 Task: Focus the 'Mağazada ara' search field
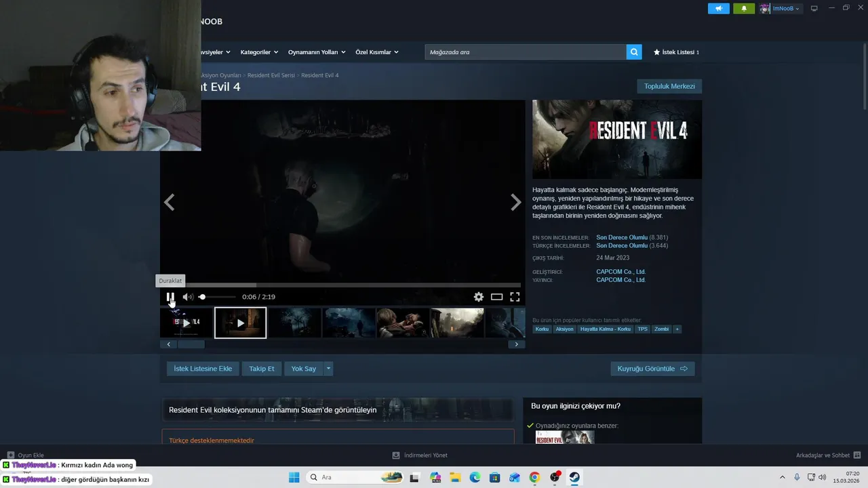pyautogui.click(x=526, y=52)
